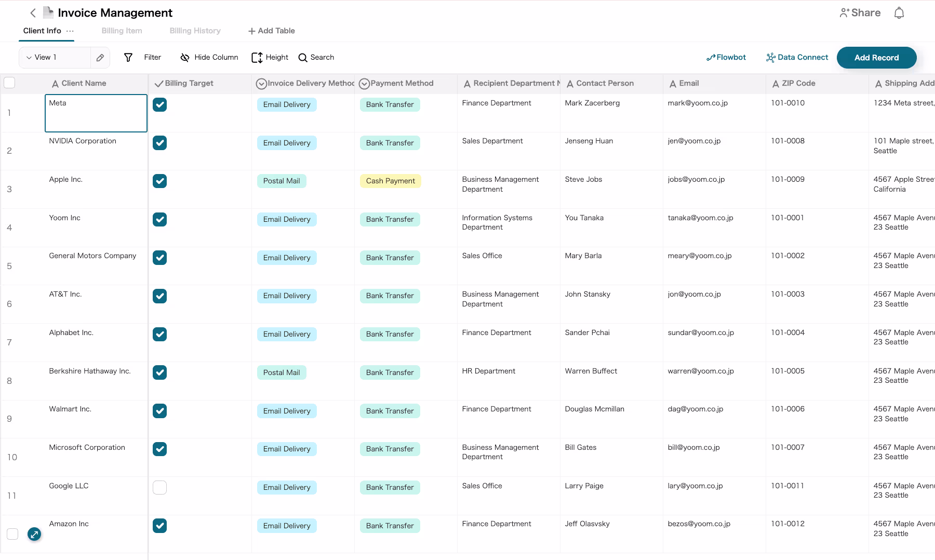Expand the Amazon Inc record details

point(34,534)
